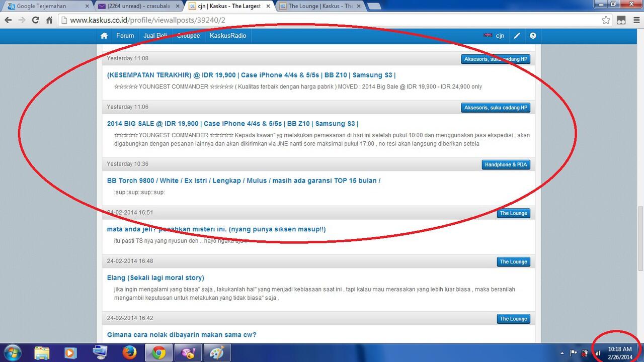Switch to the Google Terjemahan tab

46,6
